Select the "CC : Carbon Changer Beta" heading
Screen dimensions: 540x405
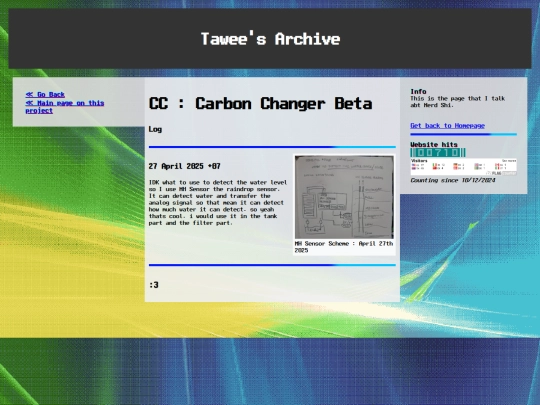click(x=260, y=104)
